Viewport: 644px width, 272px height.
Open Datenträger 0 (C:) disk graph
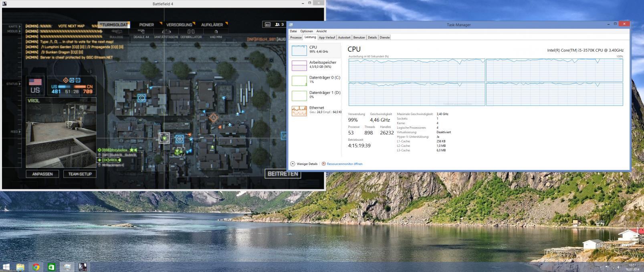[x=316, y=80]
